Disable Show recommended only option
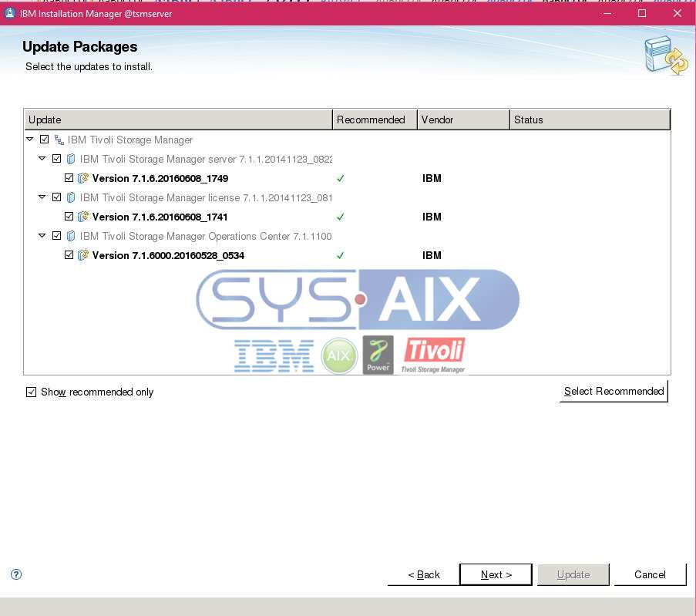This screenshot has width=696, height=616. pyautogui.click(x=31, y=392)
